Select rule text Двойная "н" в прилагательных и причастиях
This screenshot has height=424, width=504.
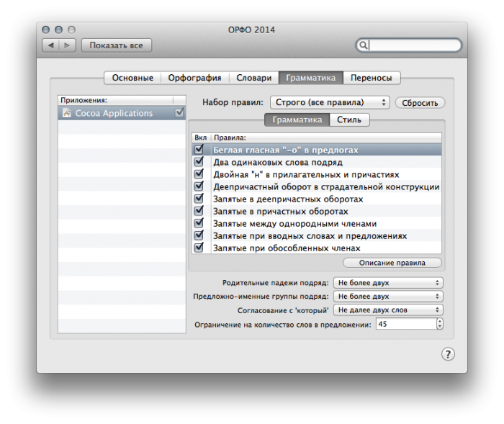pyautogui.click(x=306, y=174)
